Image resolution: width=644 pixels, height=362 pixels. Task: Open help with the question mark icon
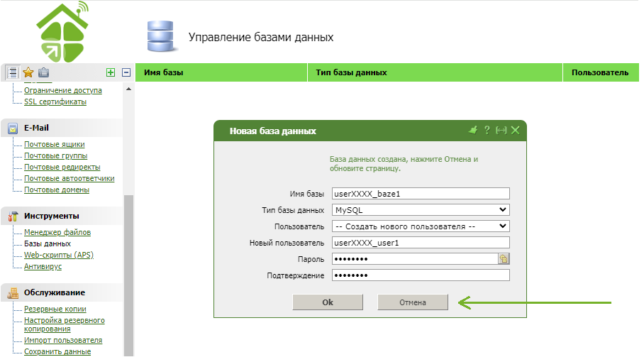487,131
